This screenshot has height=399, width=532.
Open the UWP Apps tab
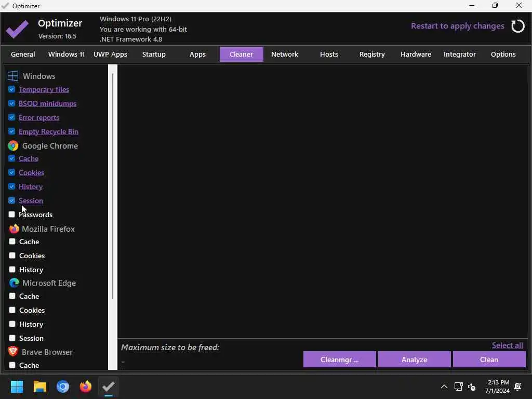110,54
